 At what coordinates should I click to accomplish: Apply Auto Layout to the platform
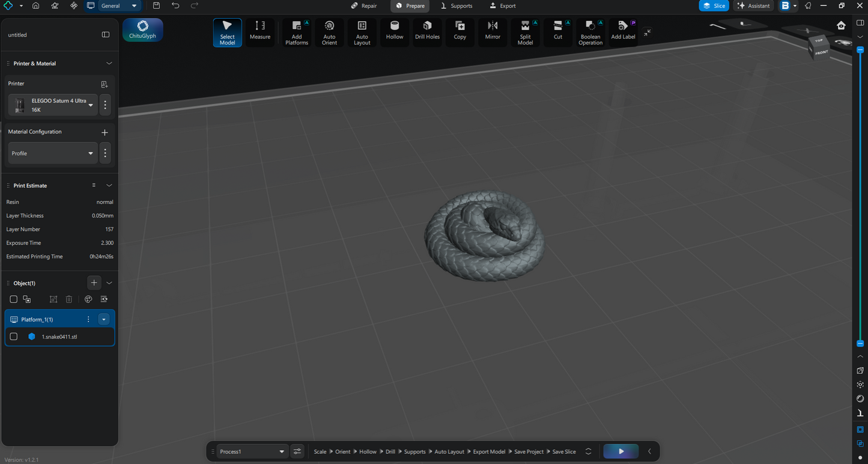pos(362,32)
